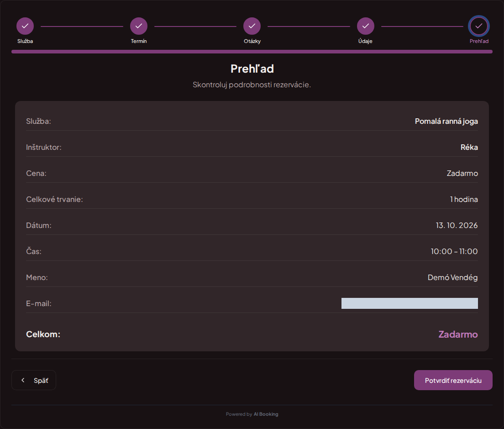Click the back chevron arrow icon
504x429 pixels.
pos(23,380)
